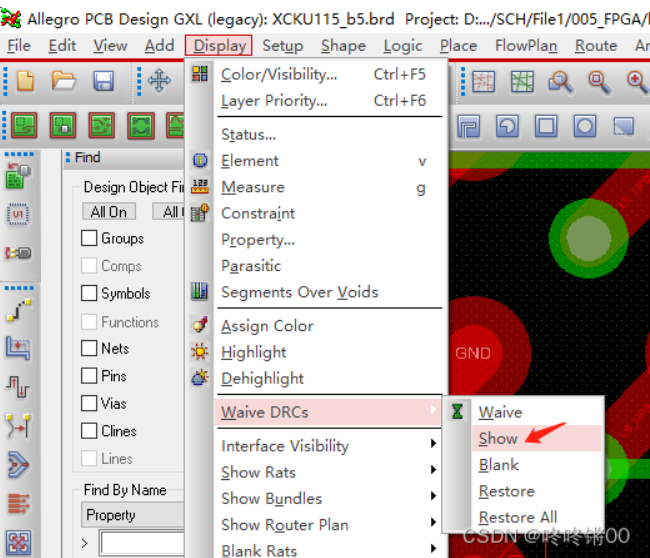Click the place component sidebar icon

[18, 176]
